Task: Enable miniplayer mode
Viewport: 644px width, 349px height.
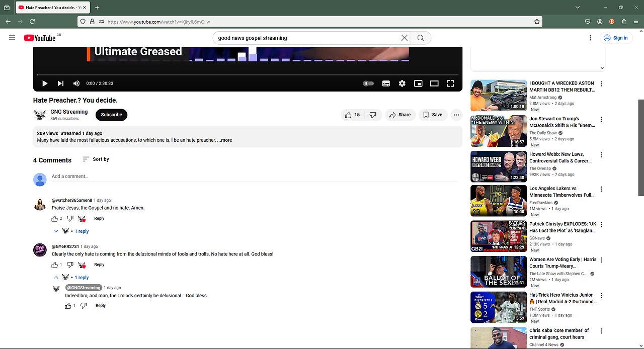Action: [x=418, y=83]
